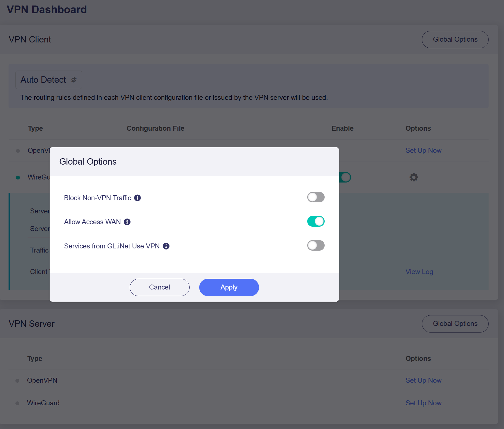This screenshot has width=504, height=429.
Task: Enable Block Non-VPN Traffic toggle
Action: [316, 197]
